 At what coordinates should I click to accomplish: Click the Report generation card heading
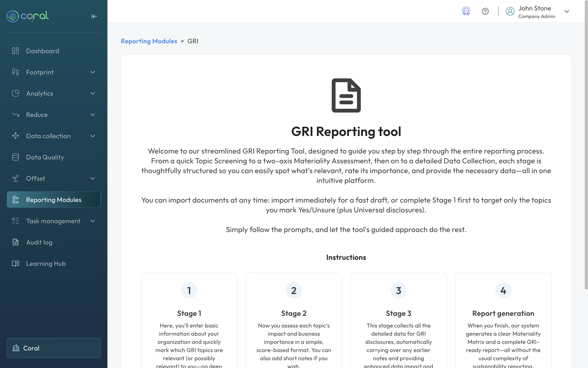point(503,313)
